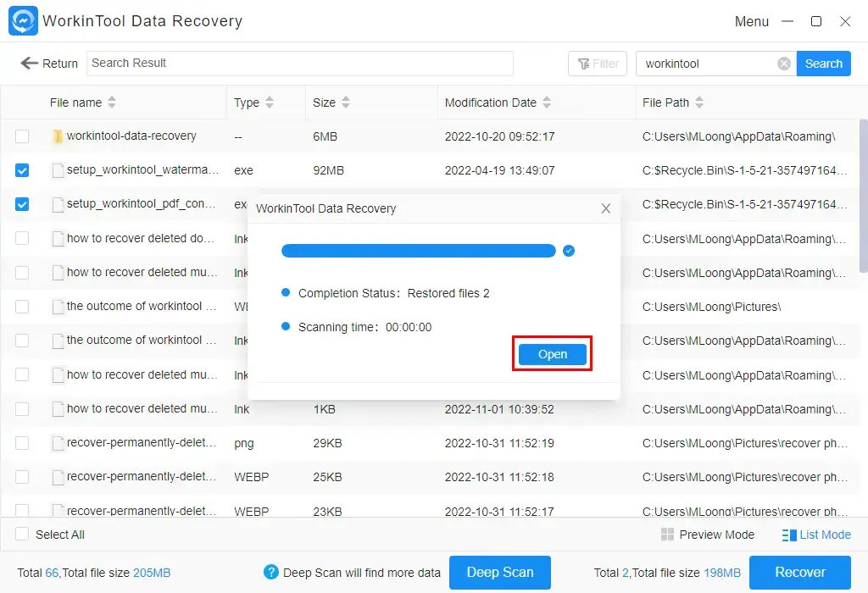
Task: Start a Deep Scan
Action: [500, 573]
